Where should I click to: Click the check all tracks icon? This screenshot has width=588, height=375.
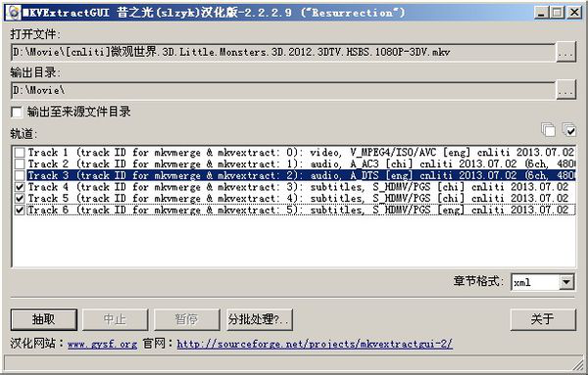click(568, 130)
